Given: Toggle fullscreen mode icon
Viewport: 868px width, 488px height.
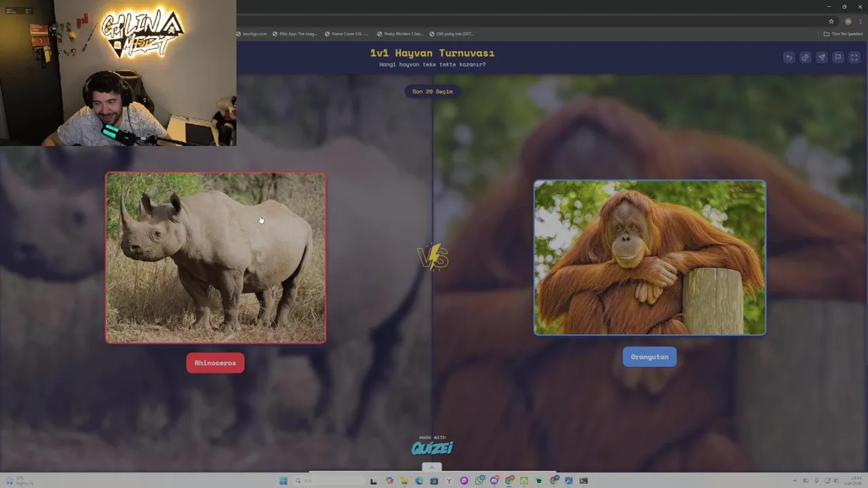Looking at the screenshot, I should pyautogui.click(x=854, y=58).
